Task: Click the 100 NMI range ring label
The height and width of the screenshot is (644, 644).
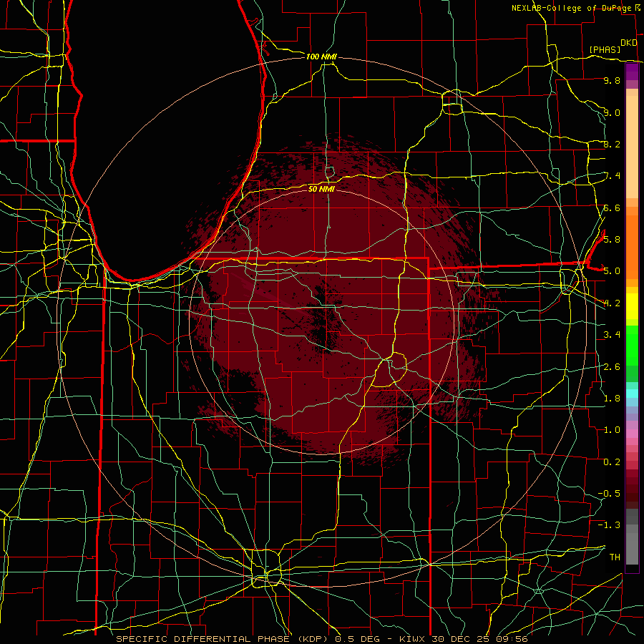Action: 321,57
